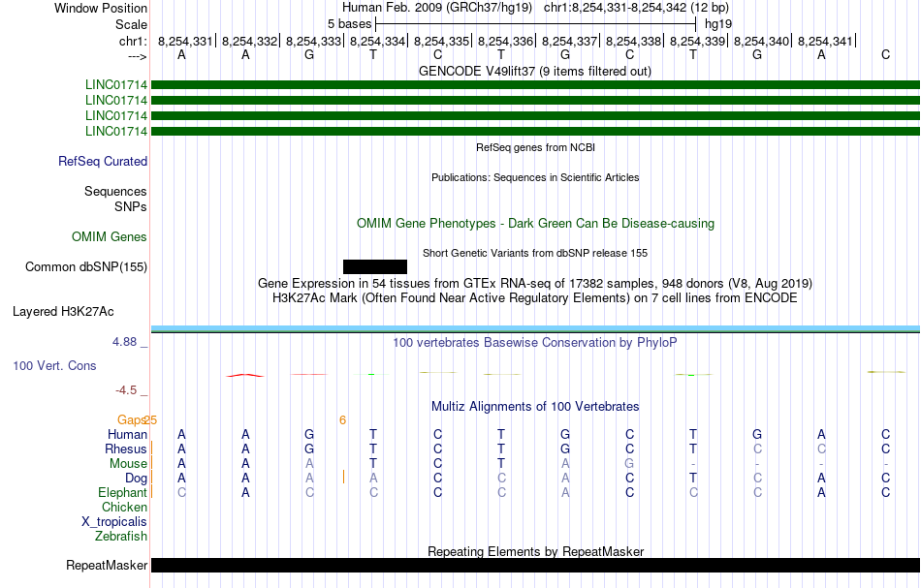Click the 5 bases scale label
Screen dimensions: 921x588
tap(349, 24)
